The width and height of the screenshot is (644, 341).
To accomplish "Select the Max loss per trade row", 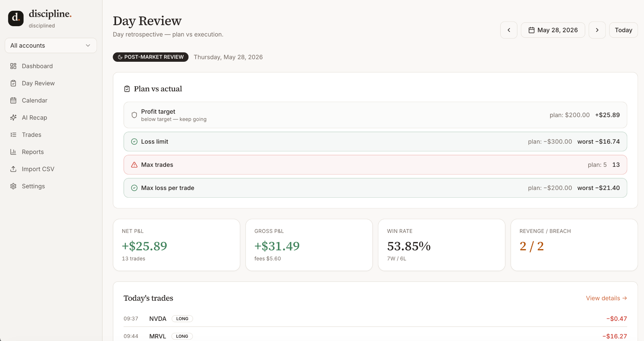I will [375, 188].
